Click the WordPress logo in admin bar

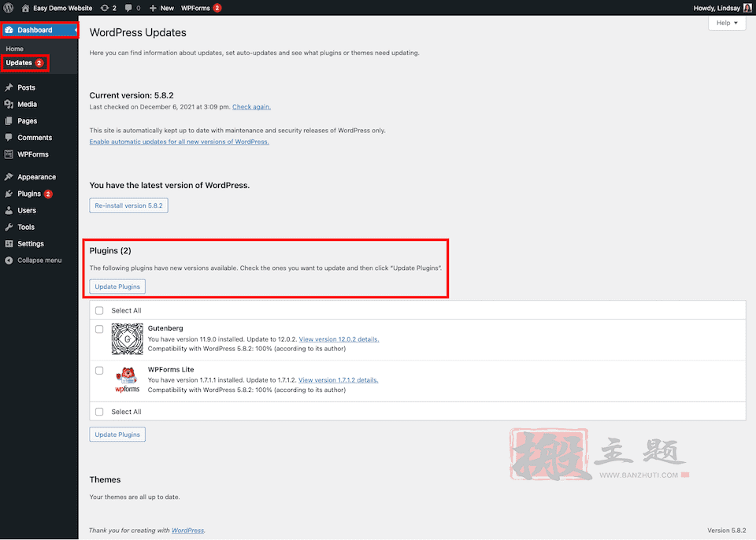[x=8, y=8]
